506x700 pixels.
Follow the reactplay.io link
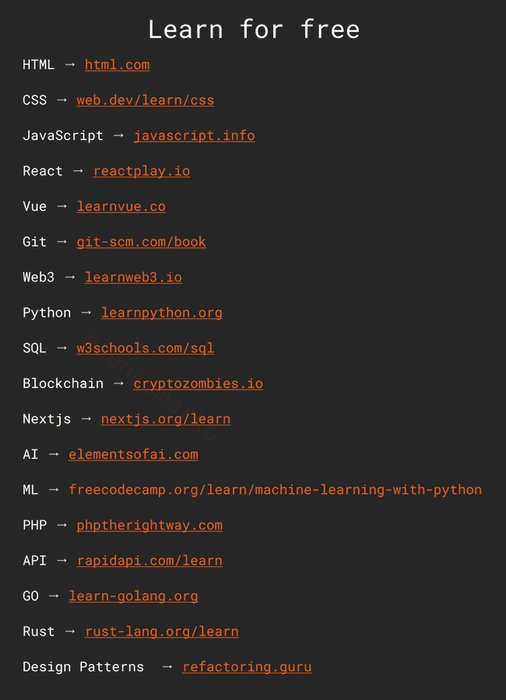[x=142, y=171]
